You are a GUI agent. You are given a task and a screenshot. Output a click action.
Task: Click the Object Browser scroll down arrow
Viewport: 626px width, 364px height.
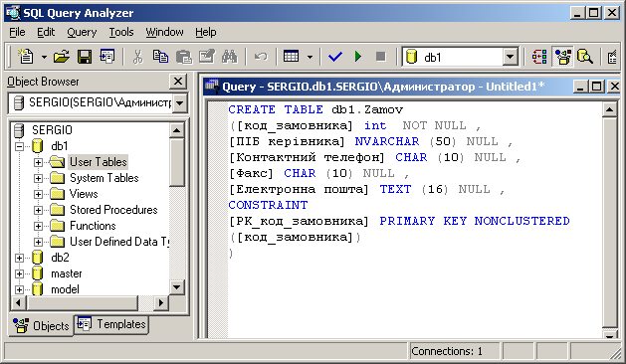(176, 287)
